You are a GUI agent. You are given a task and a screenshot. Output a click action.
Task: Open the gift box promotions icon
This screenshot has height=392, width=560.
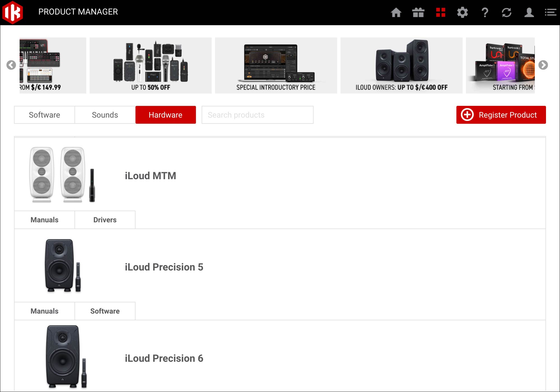click(418, 12)
